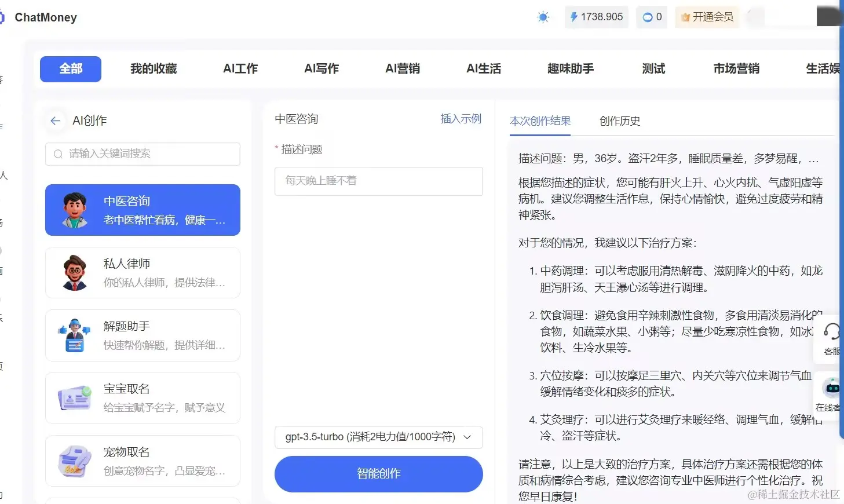Screen dimensions: 844x504
Task: Focus the 请输入关键词搜索 search field
Action: (x=143, y=154)
